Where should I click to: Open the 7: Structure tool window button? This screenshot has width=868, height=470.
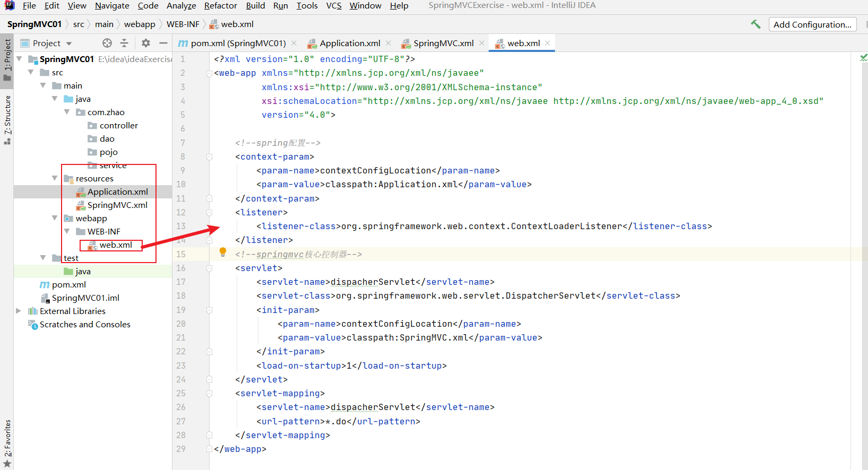tap(7, 119)
